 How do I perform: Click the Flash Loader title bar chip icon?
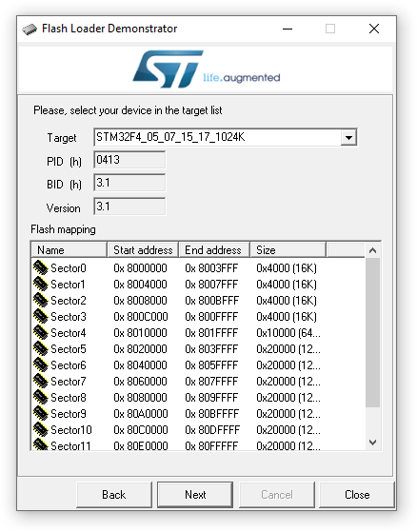tap(30, 30)
